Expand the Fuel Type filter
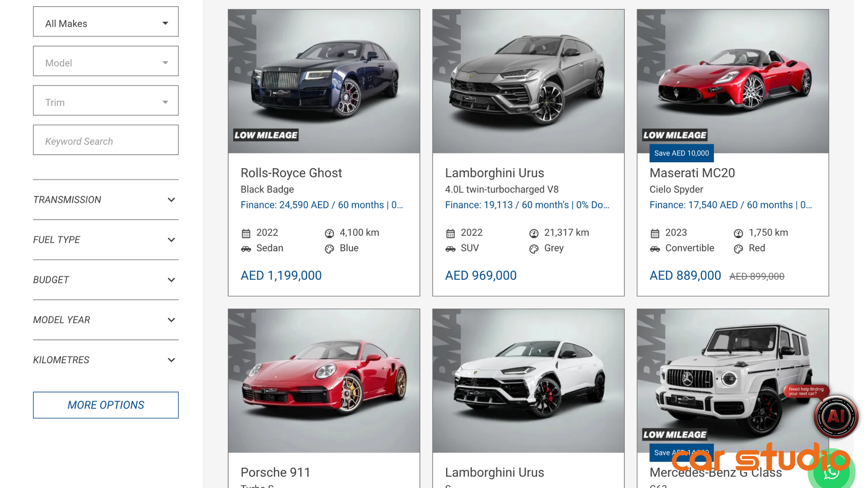This screenshot has width=868, height=488. [x=105, y=240]
